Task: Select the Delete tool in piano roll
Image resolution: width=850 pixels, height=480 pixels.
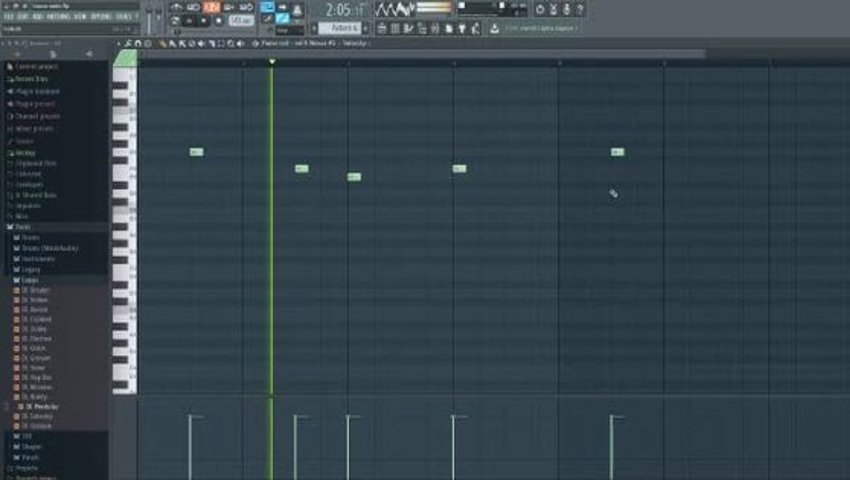Action: tap(191, 43)
